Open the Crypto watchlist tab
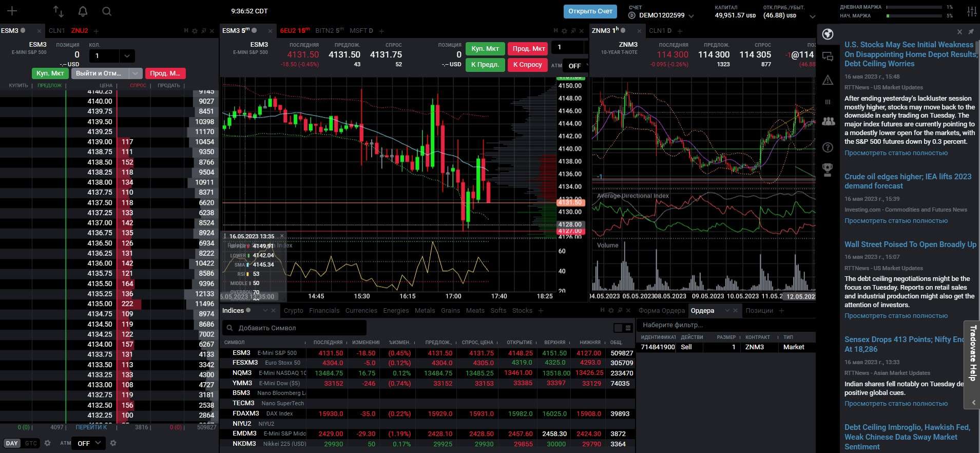 pyautogui.click(x=294, y=311)
